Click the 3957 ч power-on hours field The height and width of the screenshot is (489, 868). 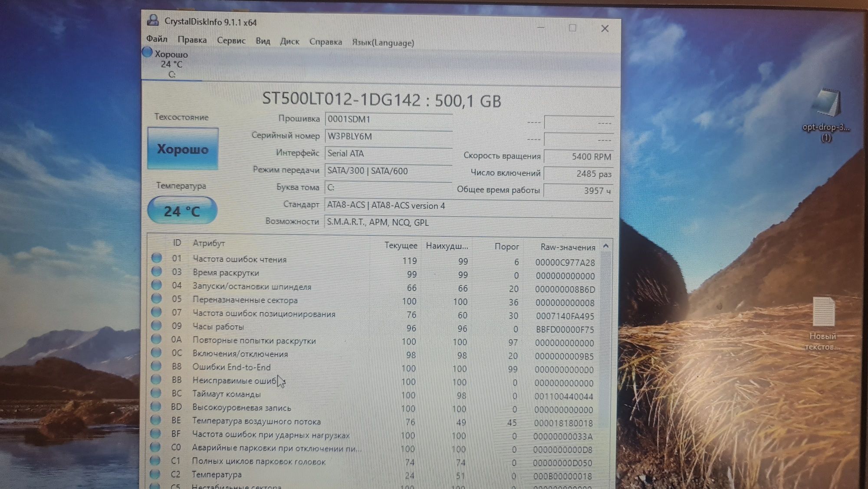tap(579, 191)
